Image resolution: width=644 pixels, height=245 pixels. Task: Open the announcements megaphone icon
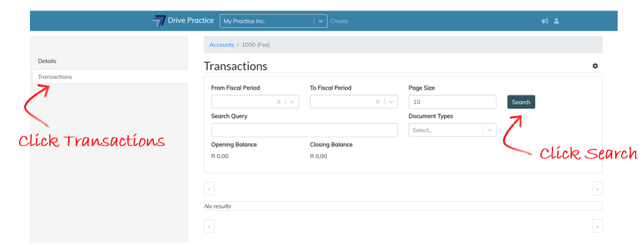pos(545,21)
